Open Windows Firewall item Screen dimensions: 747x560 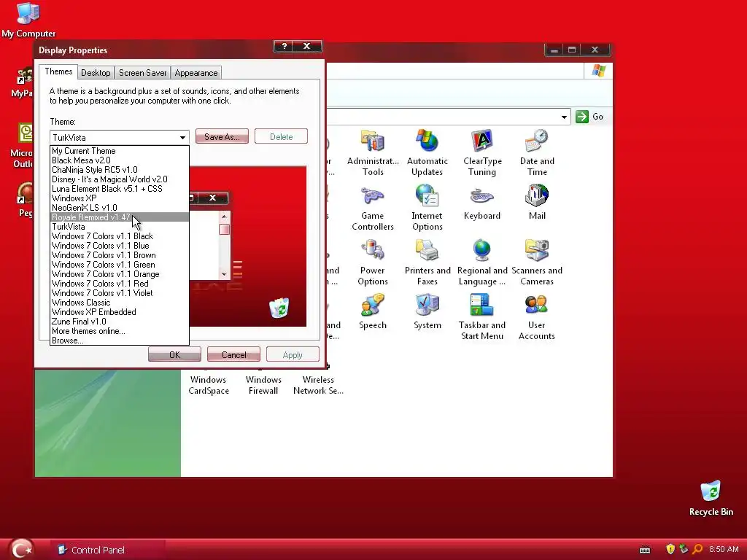[263, 385]
